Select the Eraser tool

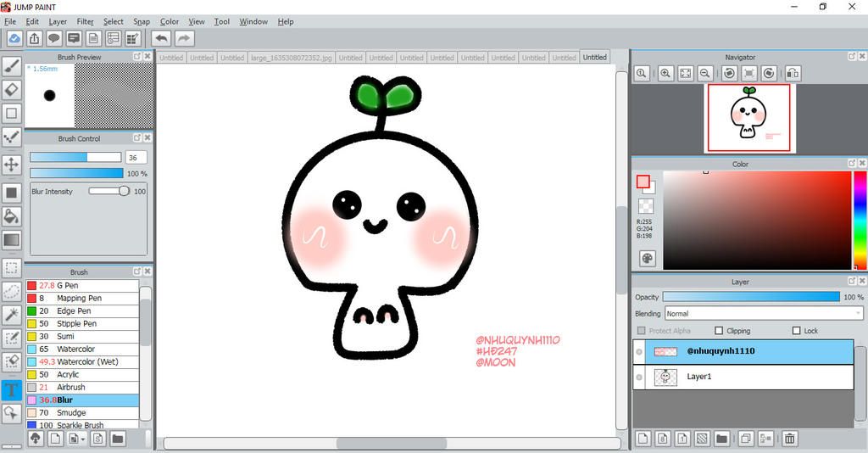pos(12,90)
